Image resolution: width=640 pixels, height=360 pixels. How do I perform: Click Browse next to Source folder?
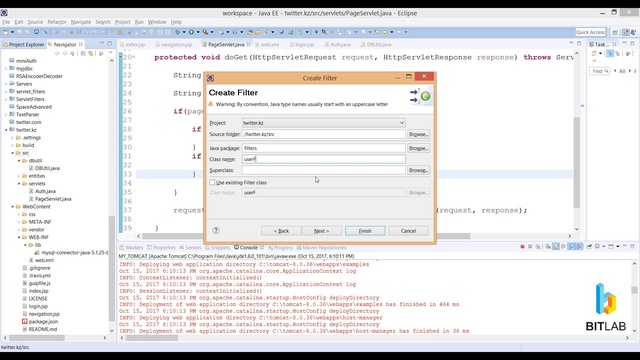coord(418,134)
